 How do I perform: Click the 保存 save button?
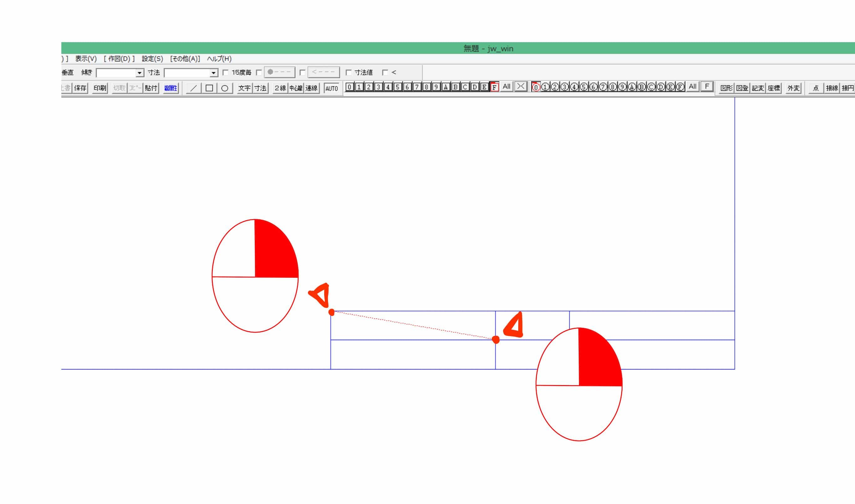[x=80, y=88]
